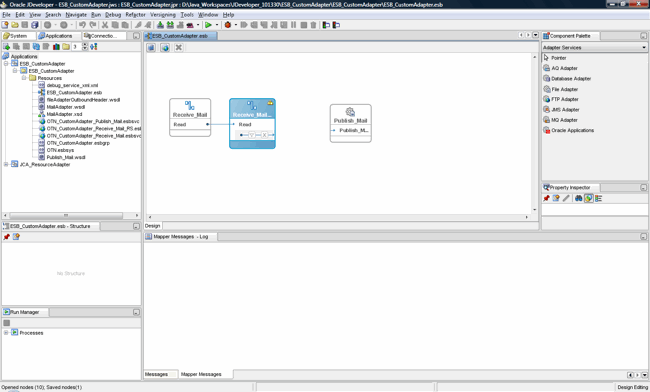Click the canvas vertical scrollbar down arrow
The image size is (650, 392).
click(x=534, y=210)
